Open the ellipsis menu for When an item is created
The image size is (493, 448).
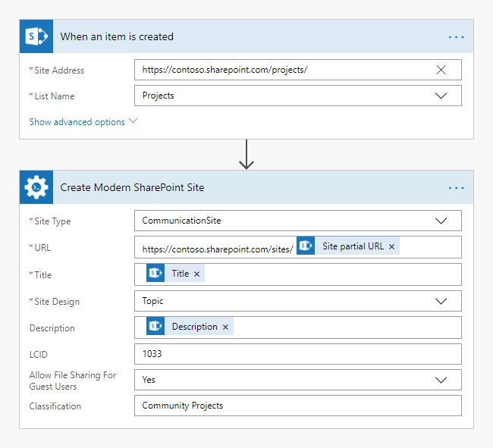pos(456,37)
